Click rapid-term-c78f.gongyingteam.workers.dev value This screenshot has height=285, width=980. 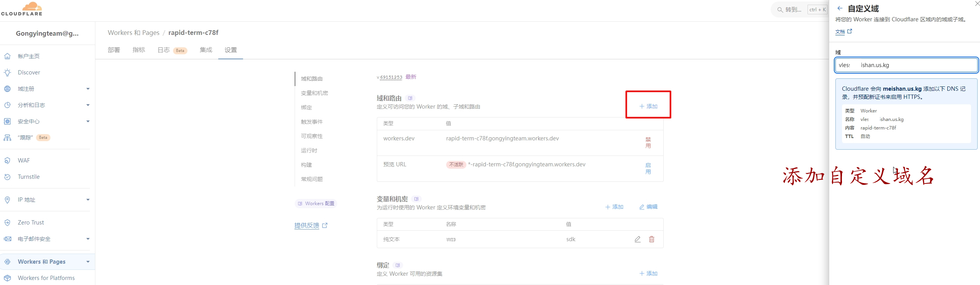[502, 138]
